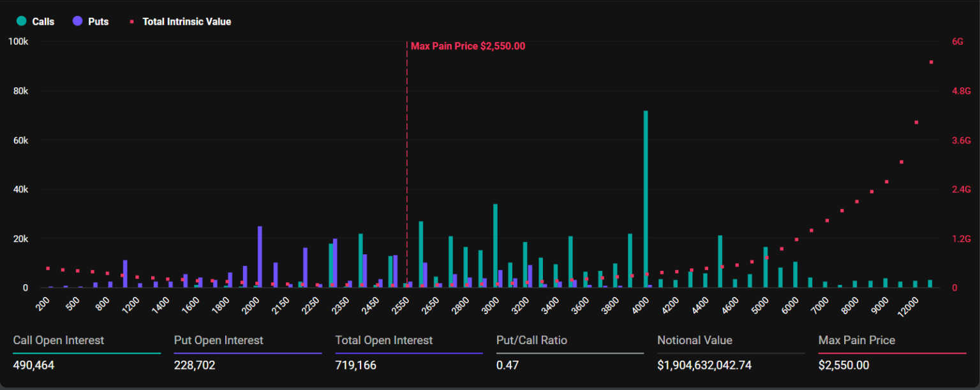
Task: Select the tall Calls bar at 3000
Action: tap(495, 245)
